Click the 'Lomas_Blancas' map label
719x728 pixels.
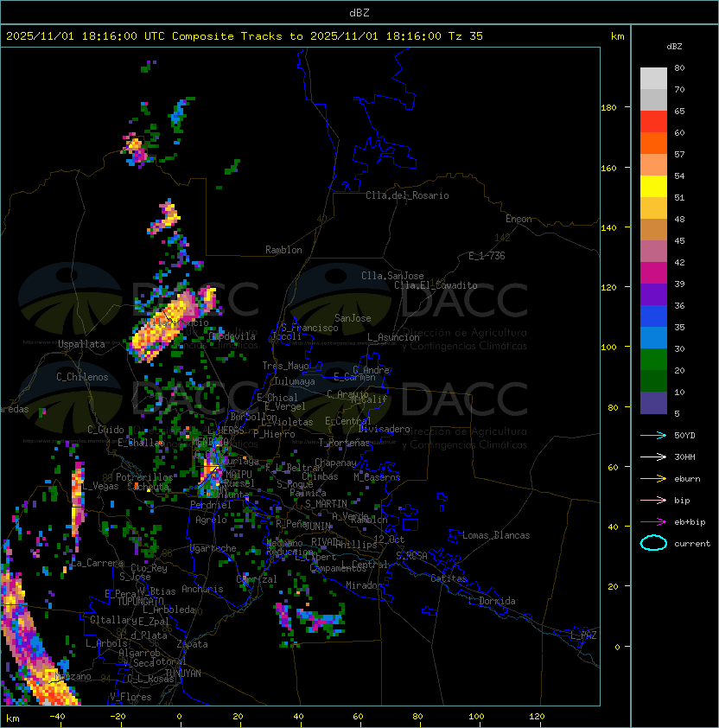pos(496,535)
